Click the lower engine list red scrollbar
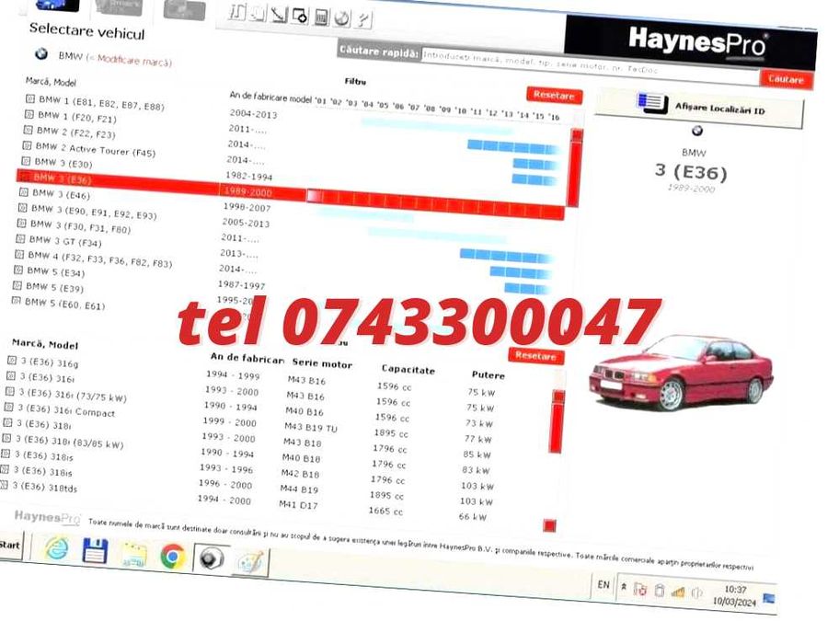Image resolution: width=839 pixels, height=644 pixels. coord(557,422)
